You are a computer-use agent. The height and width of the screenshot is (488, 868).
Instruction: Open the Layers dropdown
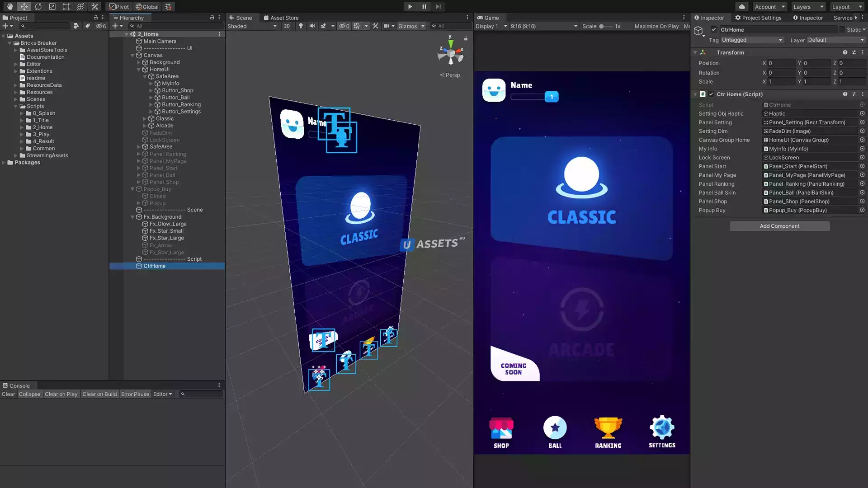[808, 7]
